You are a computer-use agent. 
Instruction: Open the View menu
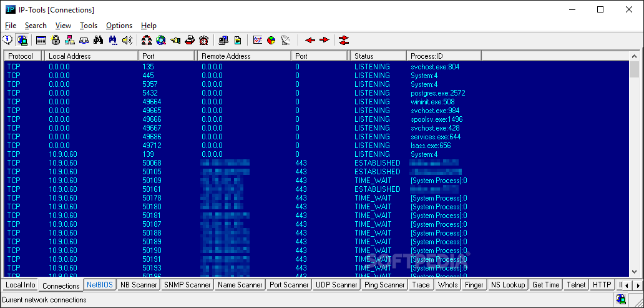coord(63,26)
